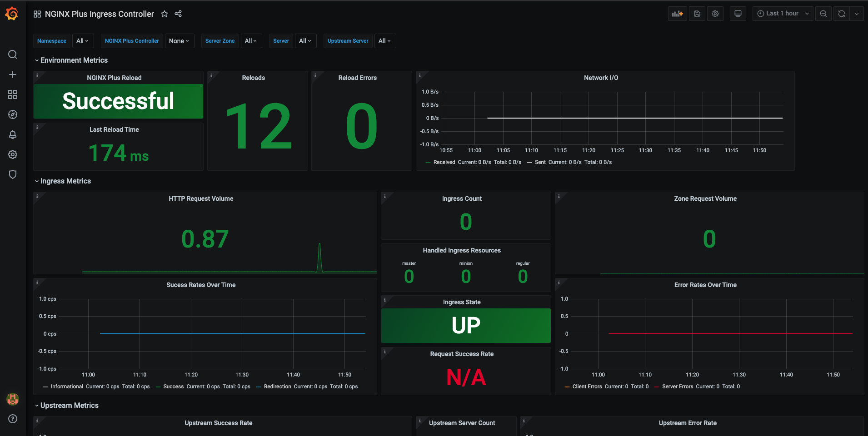Open dashboard settings gear in top bar
The width and height of the screenshot is (868, 436).
[715, 14]
